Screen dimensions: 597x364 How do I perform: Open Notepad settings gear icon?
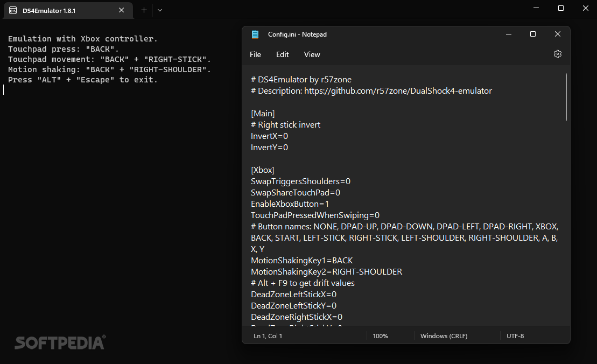tap(557, 54)
